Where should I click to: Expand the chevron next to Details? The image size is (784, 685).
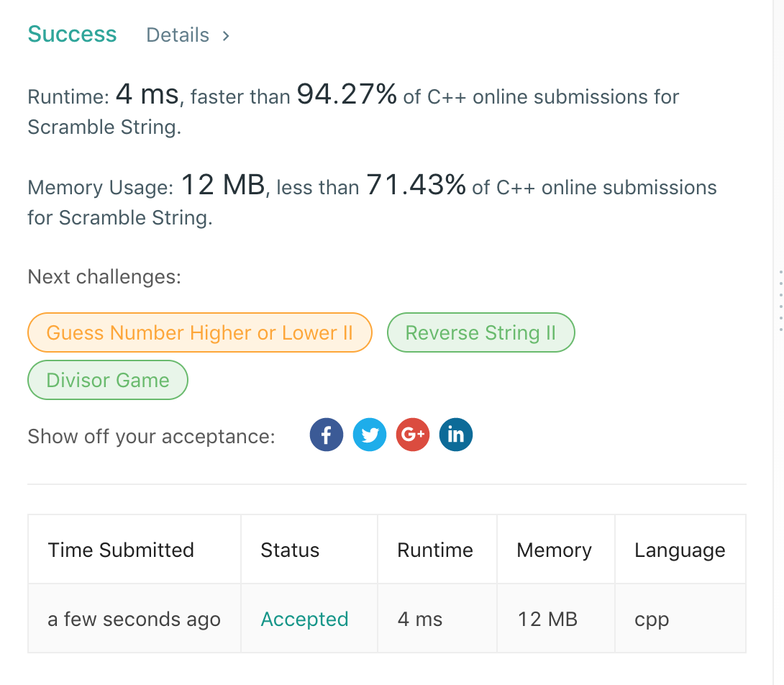pos(226,35)
